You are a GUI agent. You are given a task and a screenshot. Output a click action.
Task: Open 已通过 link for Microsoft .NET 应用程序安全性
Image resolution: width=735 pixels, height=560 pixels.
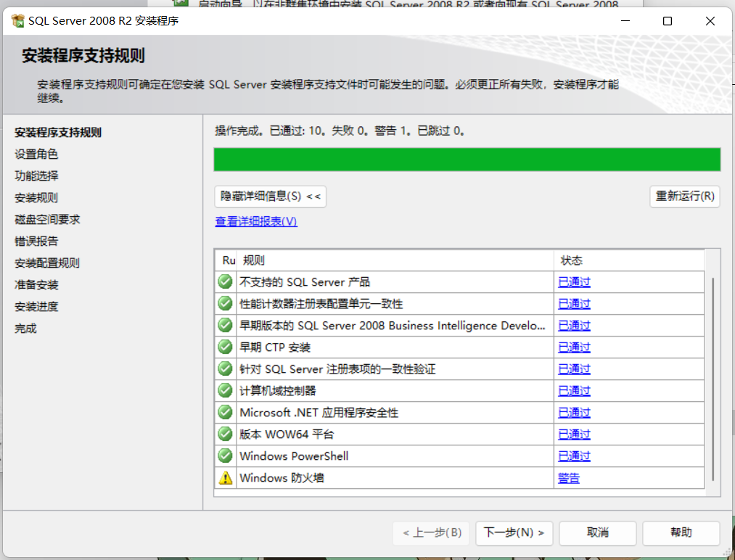(x=574, y=413)
